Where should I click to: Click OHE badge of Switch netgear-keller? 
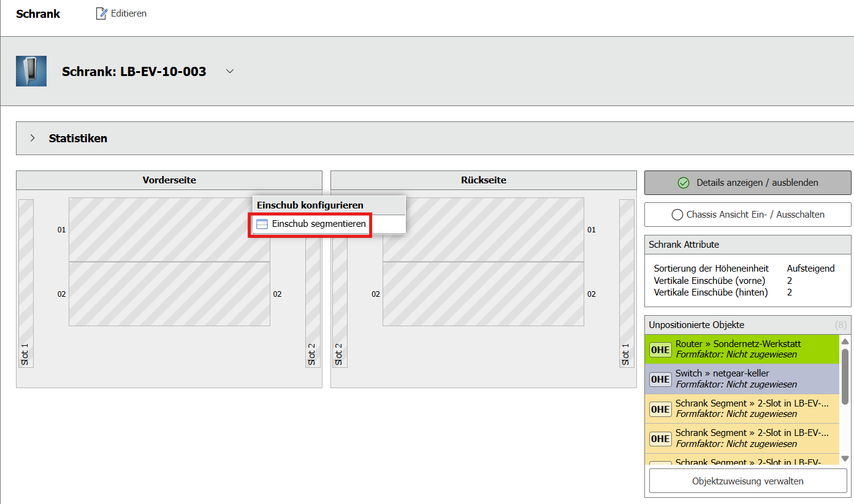(660, 380)
